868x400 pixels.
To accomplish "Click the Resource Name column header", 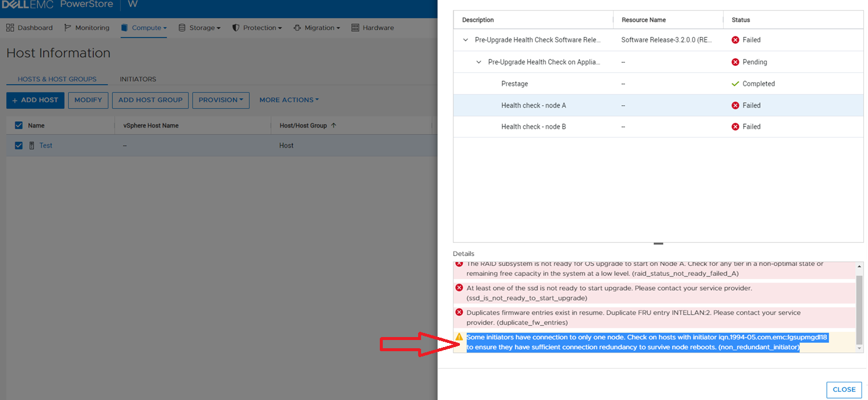I will click(x=644, y=20).
